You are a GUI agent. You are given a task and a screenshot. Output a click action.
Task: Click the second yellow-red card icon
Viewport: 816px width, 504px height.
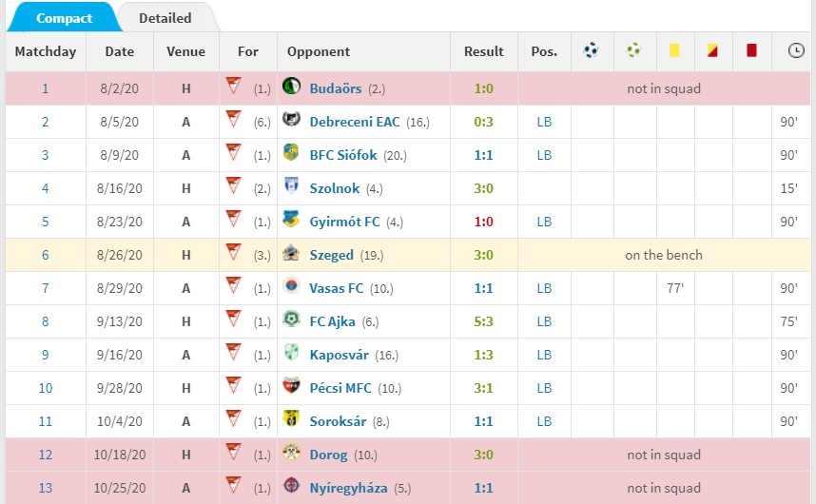[712, 50]
